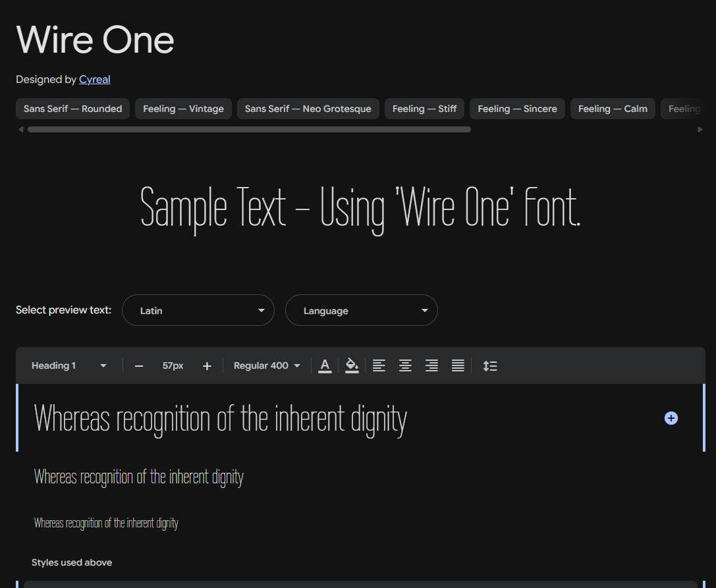Align text right
This screenshot has width=716, height=588.
[431, 365]
